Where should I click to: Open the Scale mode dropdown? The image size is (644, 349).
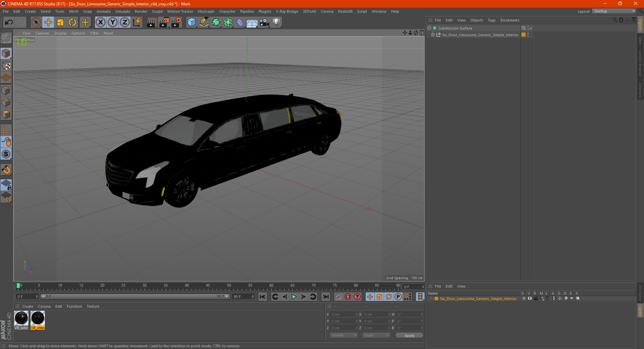click(x=376, y=335)
